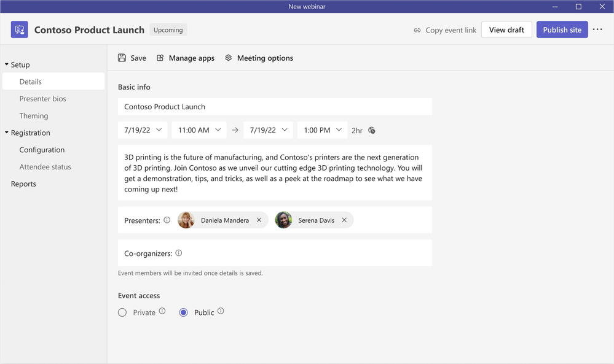Screen dimensions: 614x364
Task: Open Reports in the sidebar
Action: click(23, 184)
